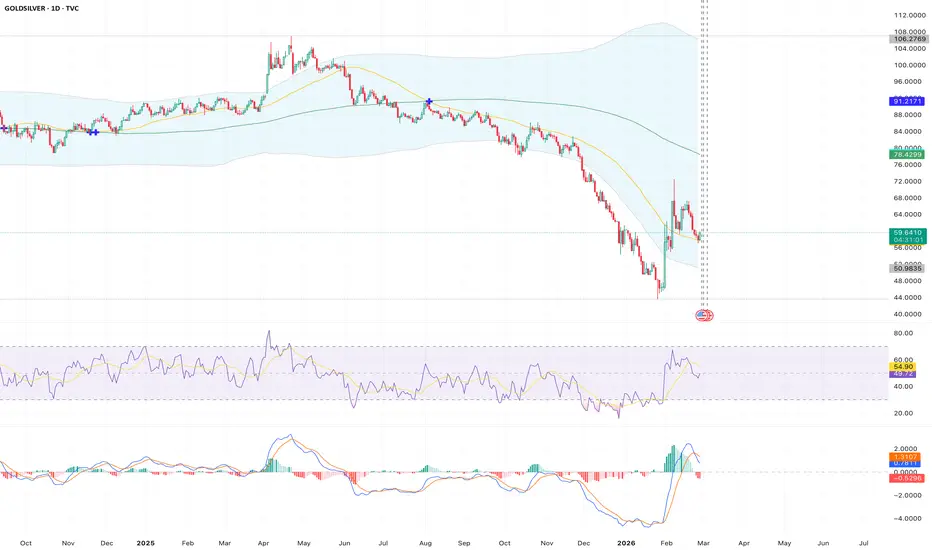Image resolution: width=932 pixels, height=550 pixels.
Task: Select the 80.00 RSI scale value
Action: (903, 333)
